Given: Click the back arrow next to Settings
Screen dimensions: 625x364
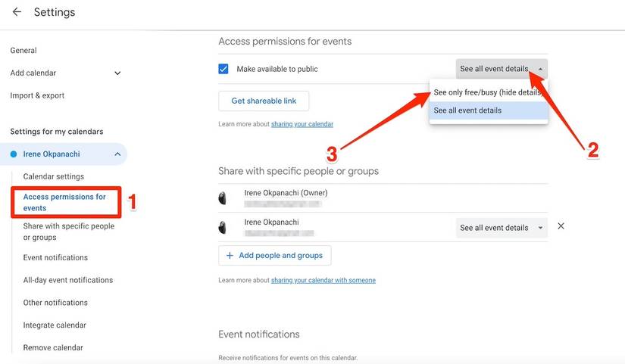Looking at the screenshot, I should pyautogui.click(x=17, y=12).
